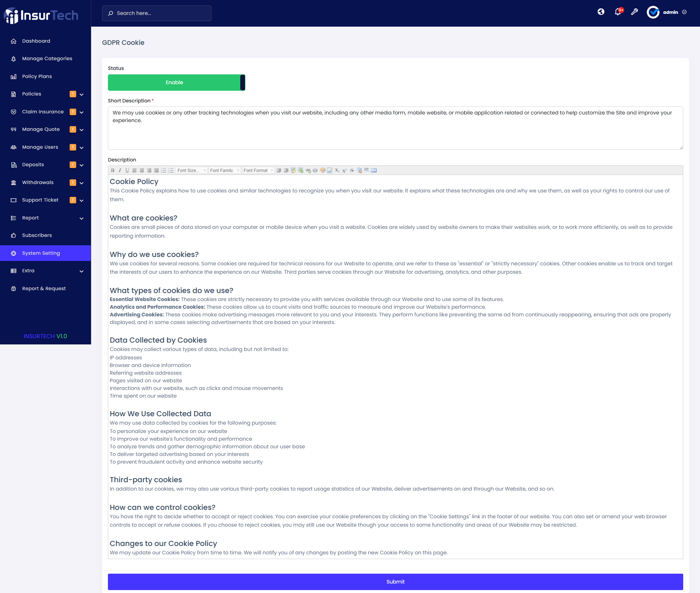
Task: Open the Font Family dropdown
Action: (x=225, y=170)
